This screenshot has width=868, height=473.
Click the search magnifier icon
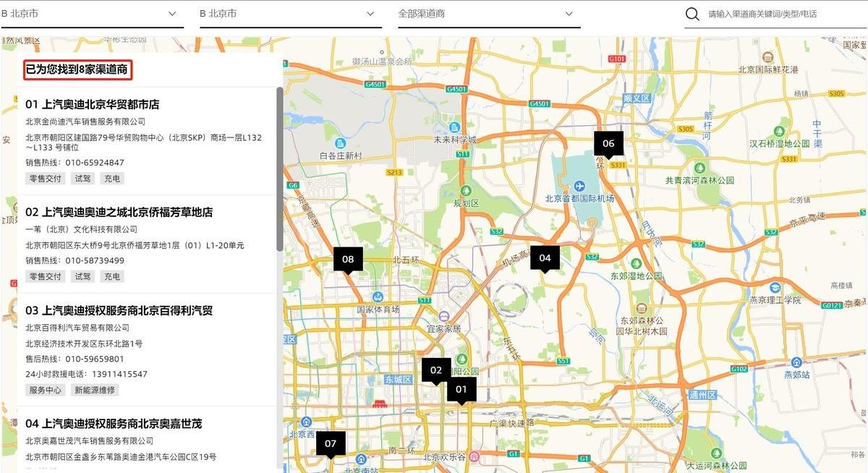(692, 14)
